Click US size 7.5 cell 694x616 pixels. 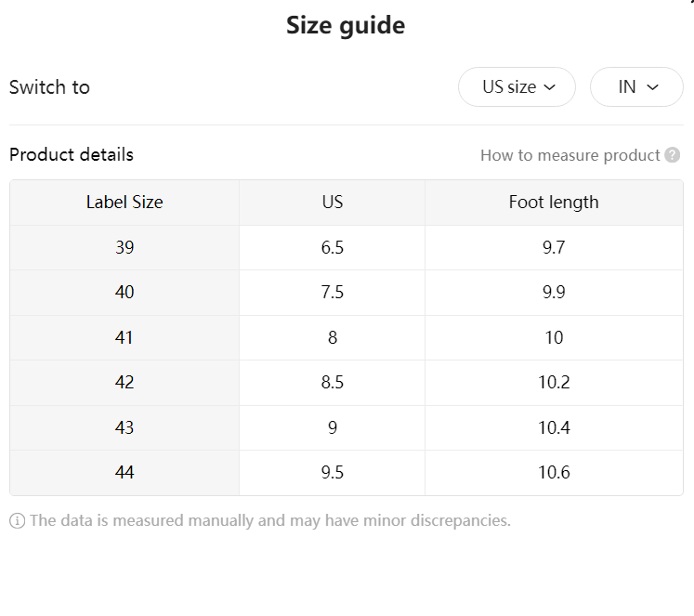point(332,293)
